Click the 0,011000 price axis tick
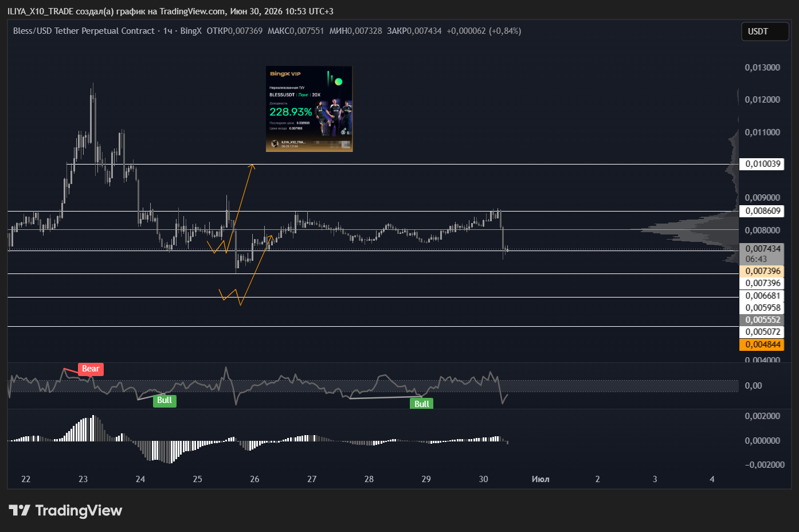Image resolution: width=799 pixels, height=532 pixels. point(762,132)
